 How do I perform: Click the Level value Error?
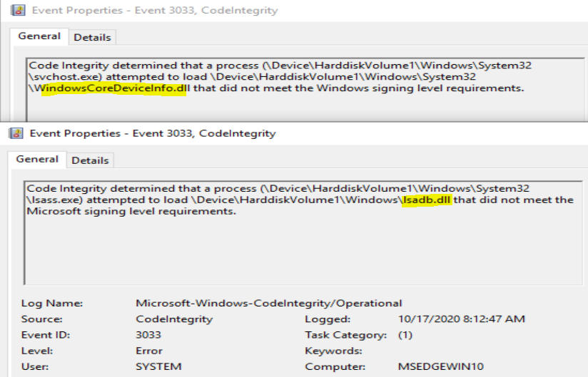coord(149,351)
